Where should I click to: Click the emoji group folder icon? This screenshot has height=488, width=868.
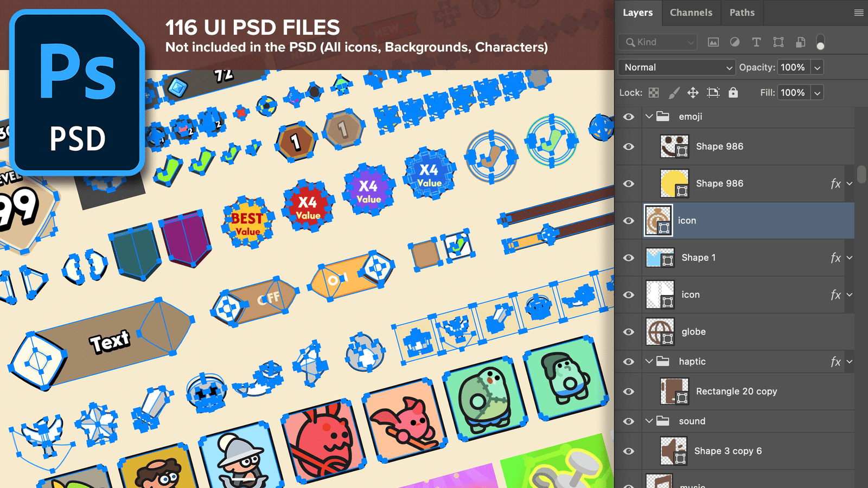point(662,116)
